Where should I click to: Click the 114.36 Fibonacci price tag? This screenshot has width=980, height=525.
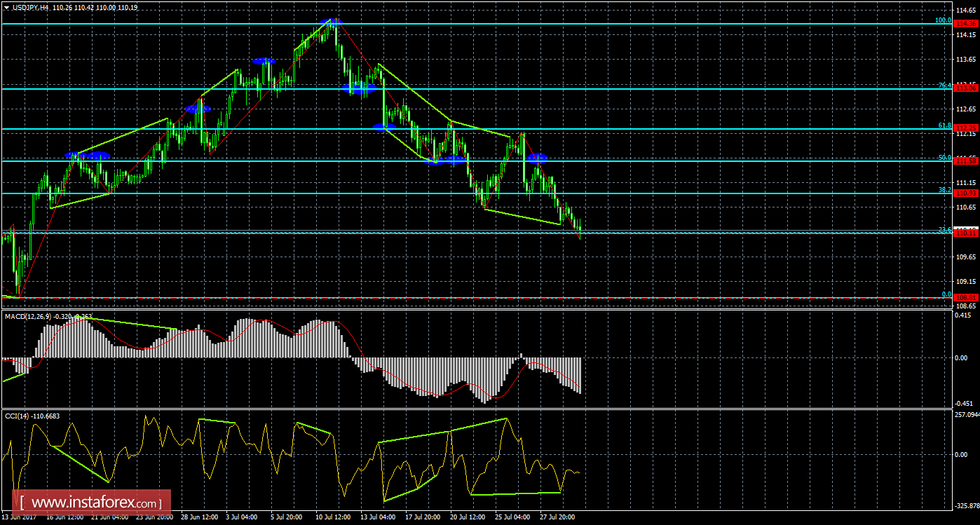click(x=966, y=24)
